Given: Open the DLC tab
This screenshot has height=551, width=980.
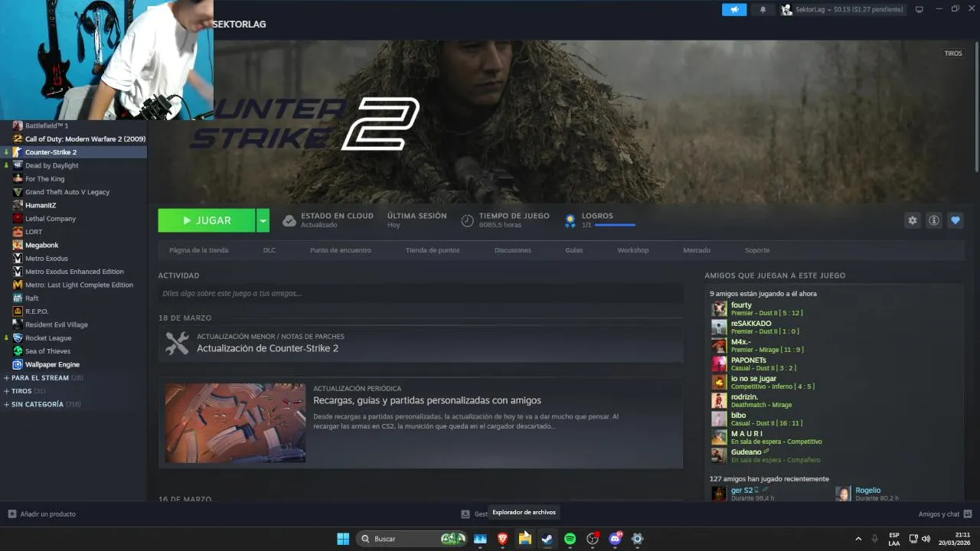Looking at the screenshot, I should (269, 250).
